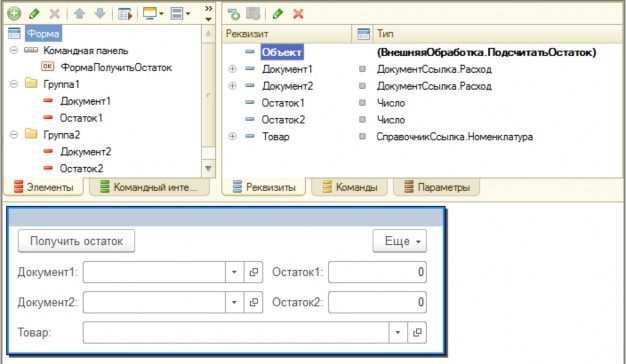The height and width of the screenshot is (364, 626).
Task: Click the Группа2 folder icon
Action: coord(31,134)
